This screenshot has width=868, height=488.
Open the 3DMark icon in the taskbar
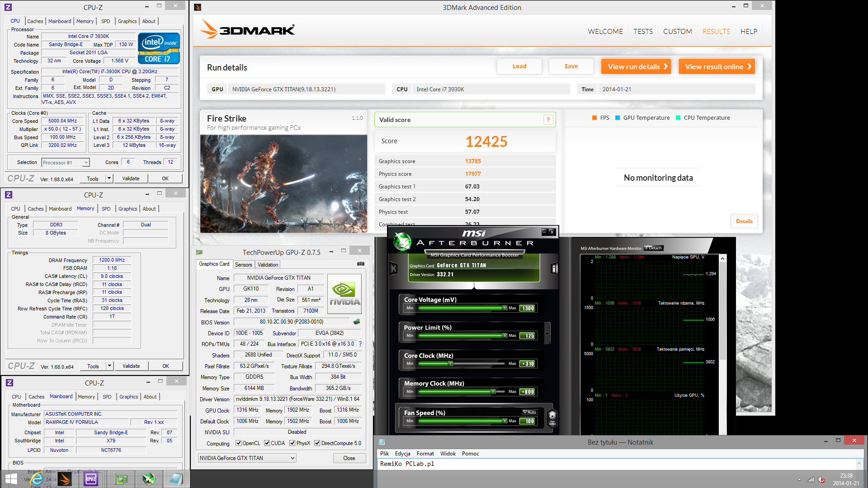64,479
